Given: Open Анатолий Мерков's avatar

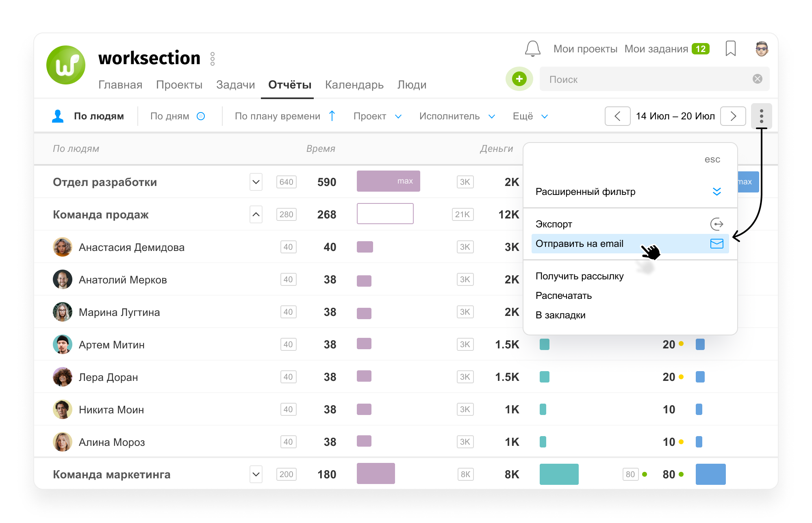Looking at the screenshot, I should point(63,279).
